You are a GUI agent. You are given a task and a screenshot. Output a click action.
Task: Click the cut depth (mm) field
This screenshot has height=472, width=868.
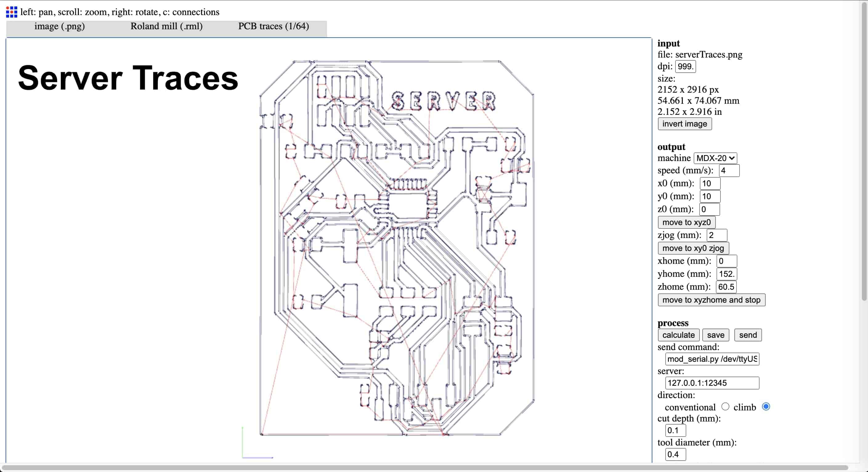click(675, 430)
